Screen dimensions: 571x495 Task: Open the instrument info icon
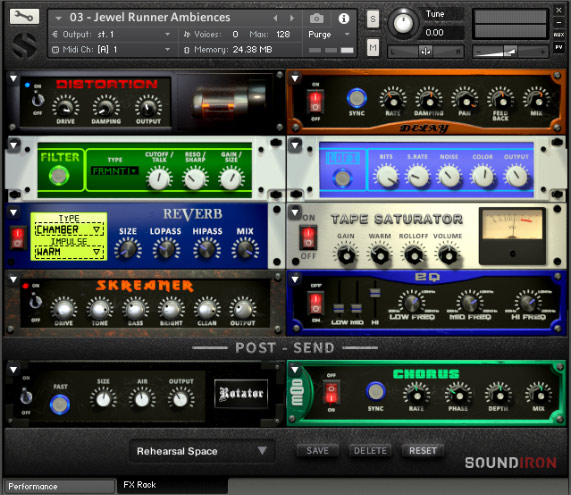pyautogui.click(x=344, y=18)
